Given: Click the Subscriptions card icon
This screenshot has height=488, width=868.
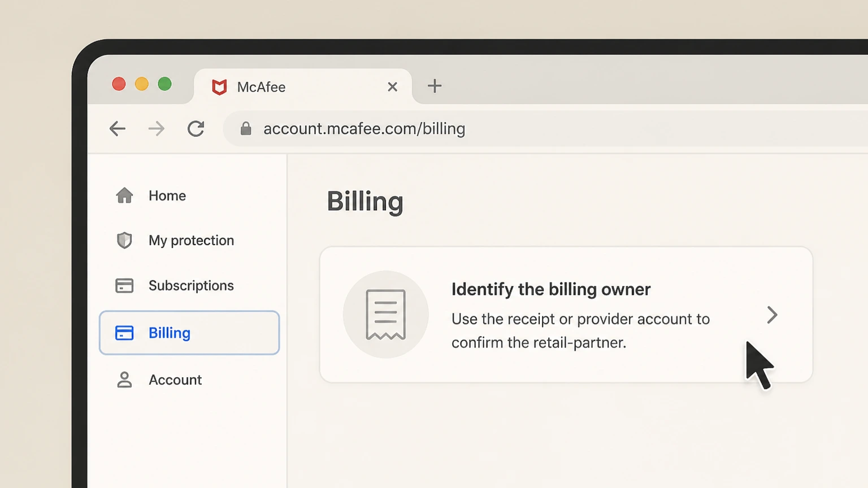Looking at the screenshot, I should point(124,286).
